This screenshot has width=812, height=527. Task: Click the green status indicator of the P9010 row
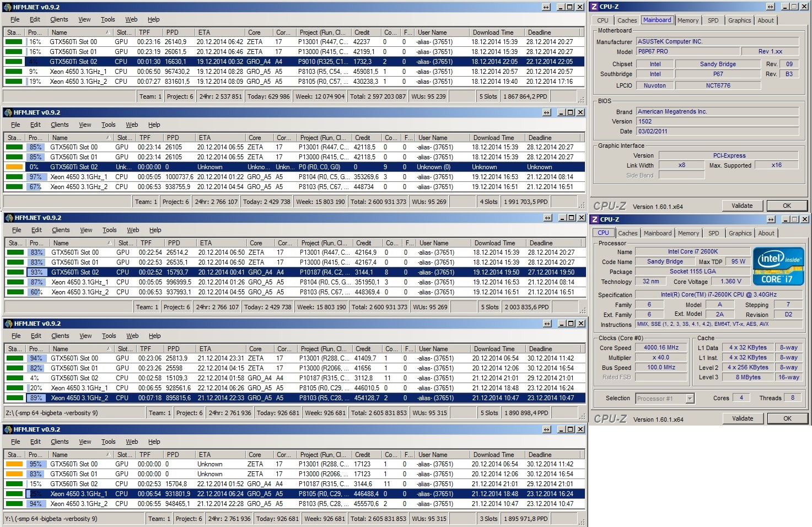pos(14,62)
